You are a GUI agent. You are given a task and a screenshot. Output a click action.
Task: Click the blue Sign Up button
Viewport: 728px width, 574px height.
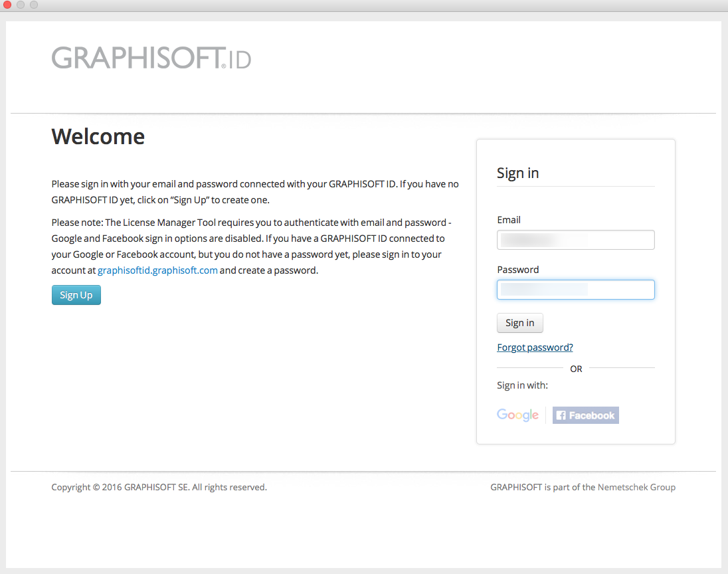pyautogui.click(x=76, y=295)
